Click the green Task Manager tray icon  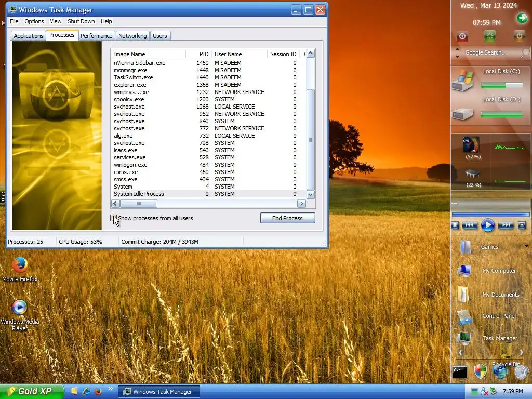click(x=474, y=392)
